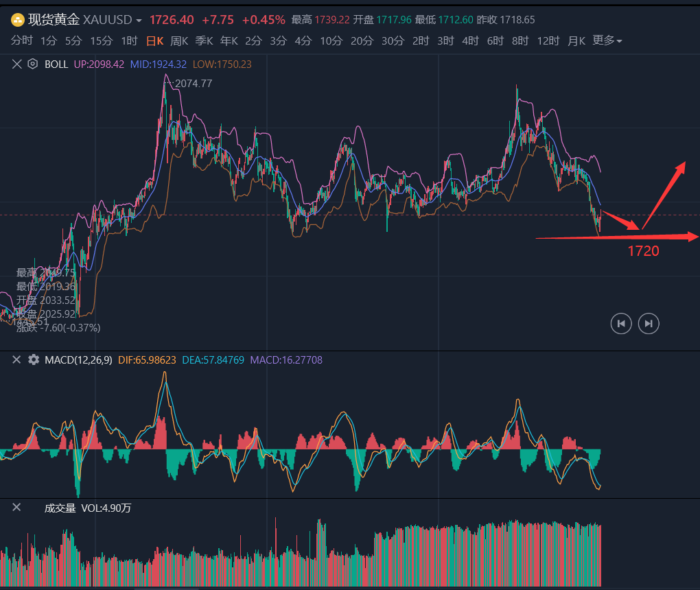Select the 15分 timeframe
Image resolution: width=700 pixels, height=590 pixels.
[x=102, y=41]
